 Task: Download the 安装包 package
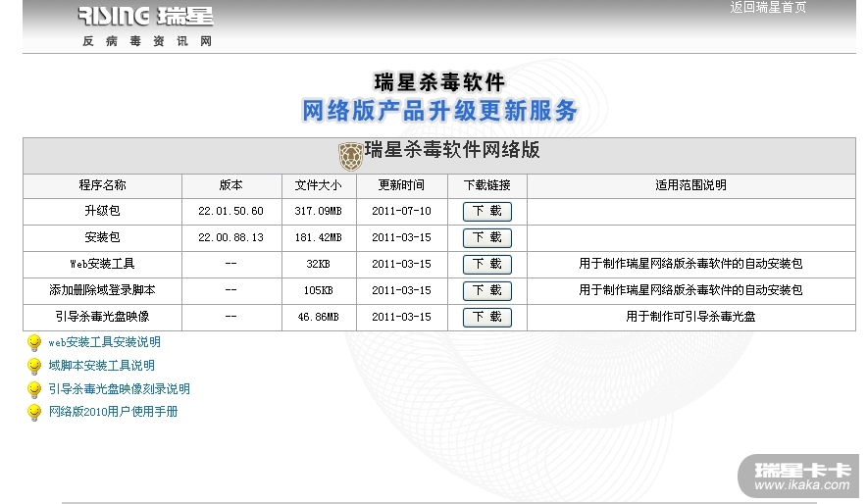pyautogui.click(x=487, y=238)
